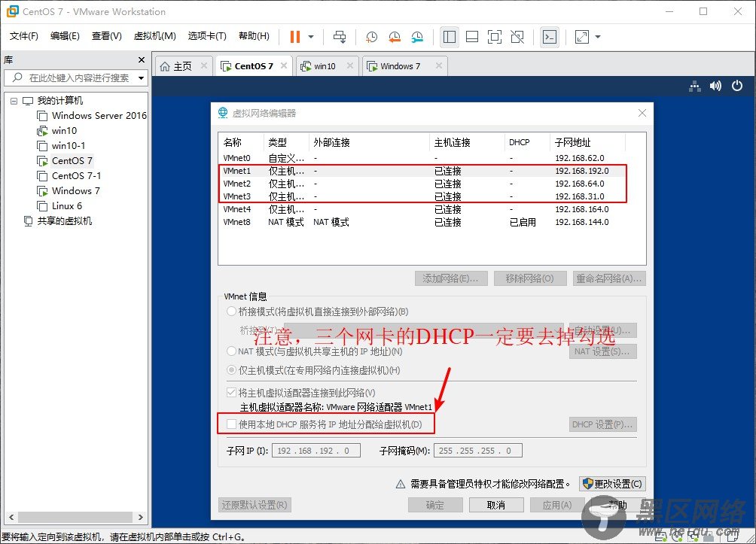756x544 pixels.
Task: Click the 重命名网络(A) button
Action: click(x=609, y=278)
